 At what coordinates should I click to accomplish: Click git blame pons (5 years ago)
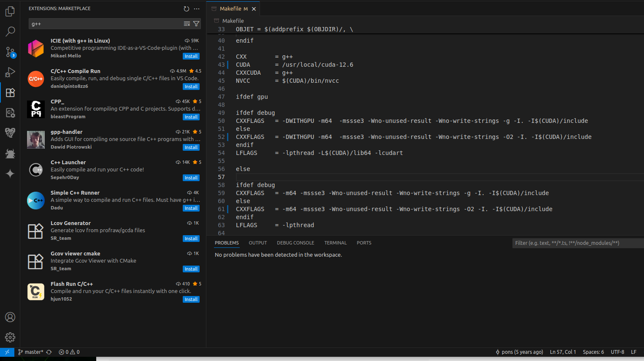[519, 352]
